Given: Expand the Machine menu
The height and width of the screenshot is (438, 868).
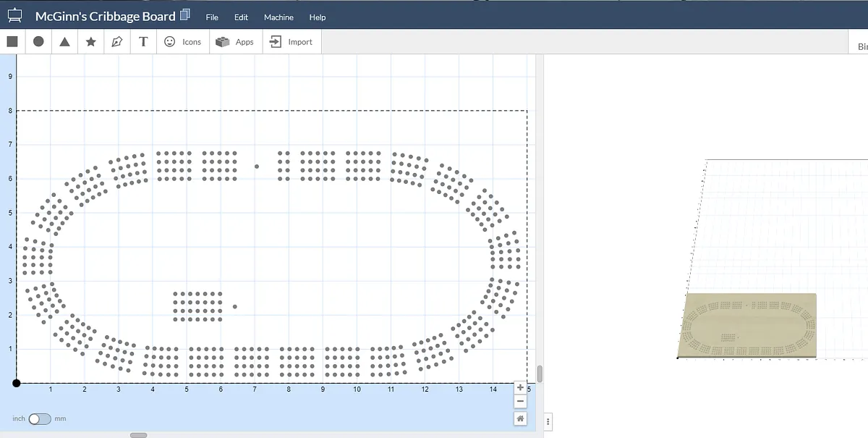Looking at the screenshot, I should point(278,17).
